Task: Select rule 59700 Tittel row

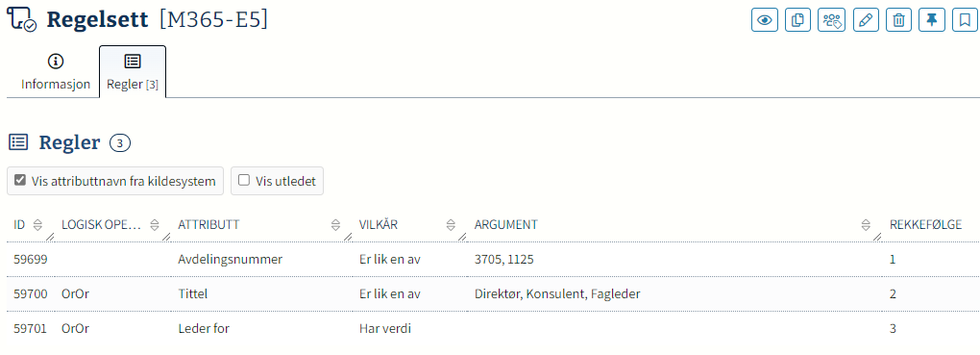Action: point(493,293)
